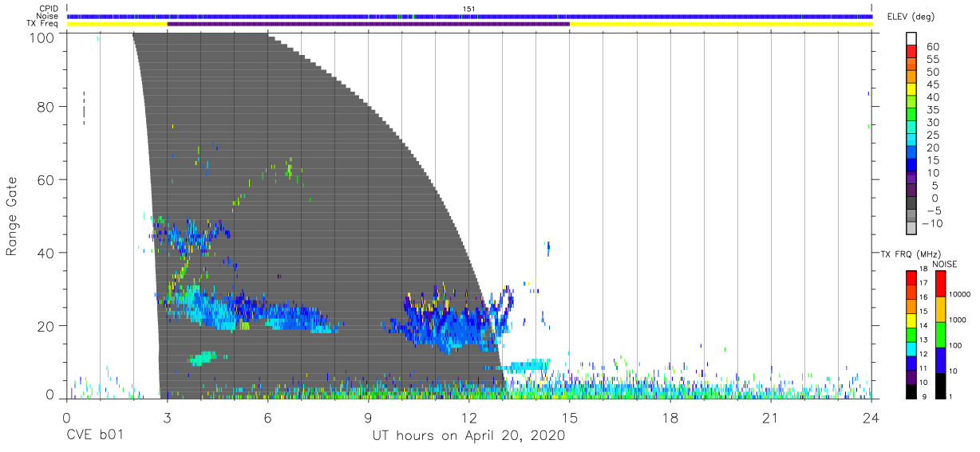Click the purple segment of the TX Freq strip

point(369,24)
